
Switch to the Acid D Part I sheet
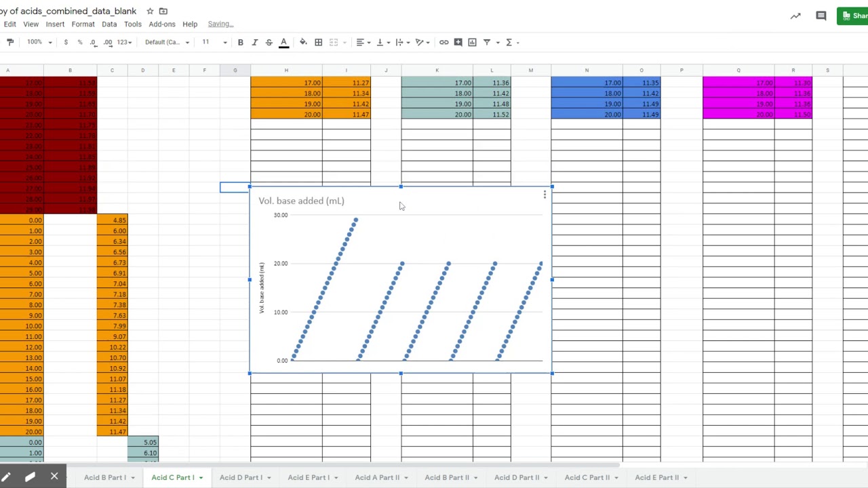tap(240, 477)
